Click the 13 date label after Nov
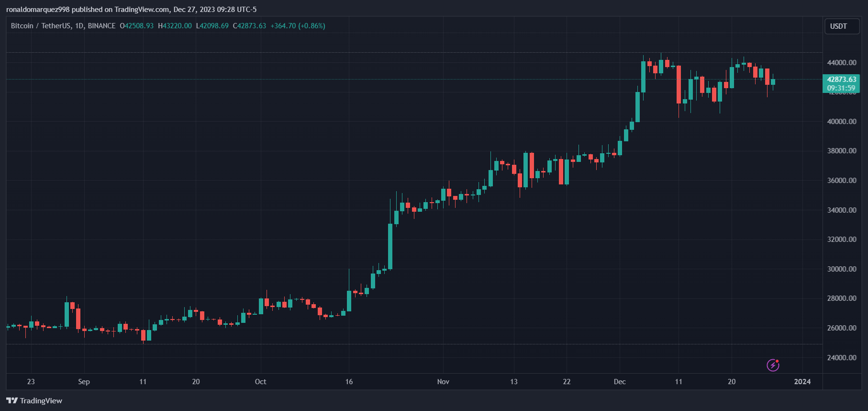The height and width of the screenshot is (411, 868). [514, 382]
